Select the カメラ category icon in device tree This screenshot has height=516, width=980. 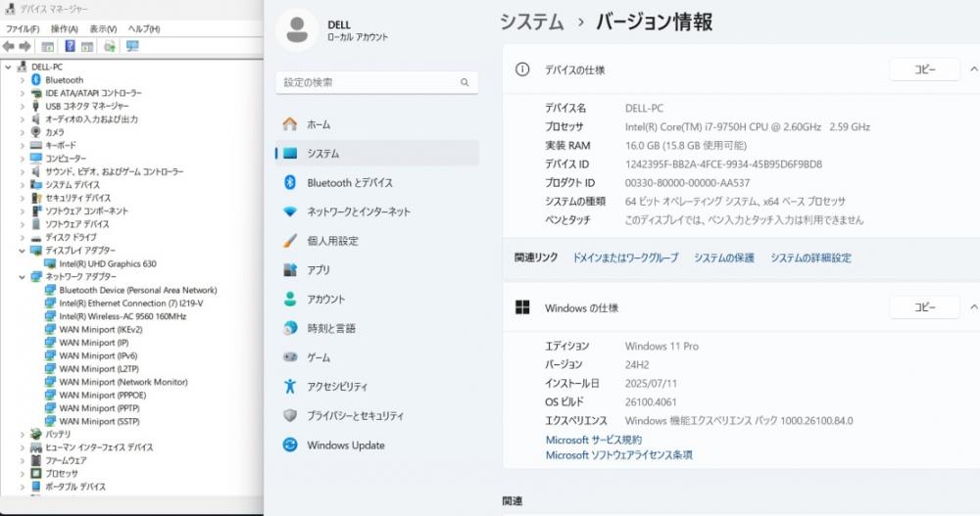[36, 132]
